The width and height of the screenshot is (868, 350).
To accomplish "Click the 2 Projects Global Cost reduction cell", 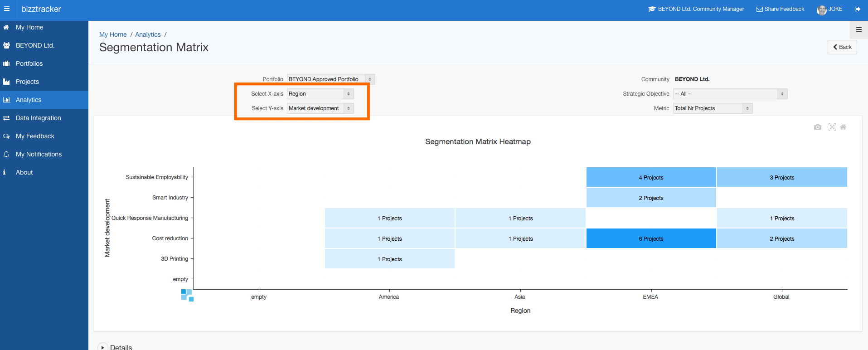I will 782,238.
